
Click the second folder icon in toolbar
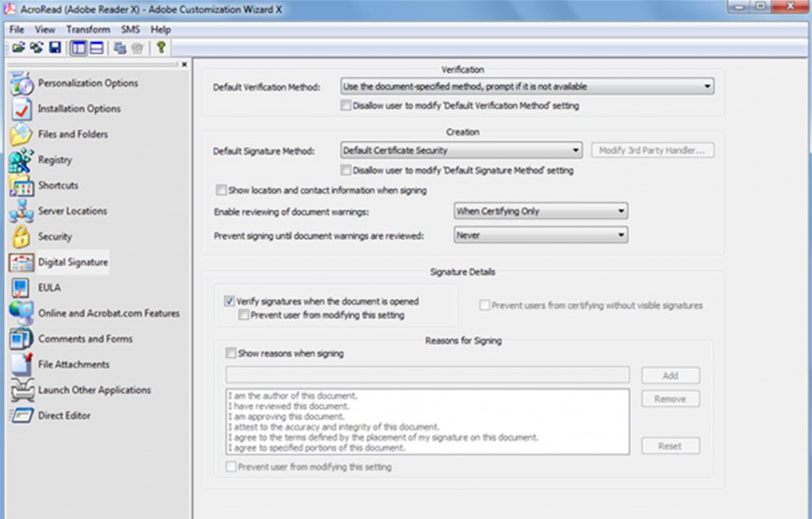coord(36,48)
